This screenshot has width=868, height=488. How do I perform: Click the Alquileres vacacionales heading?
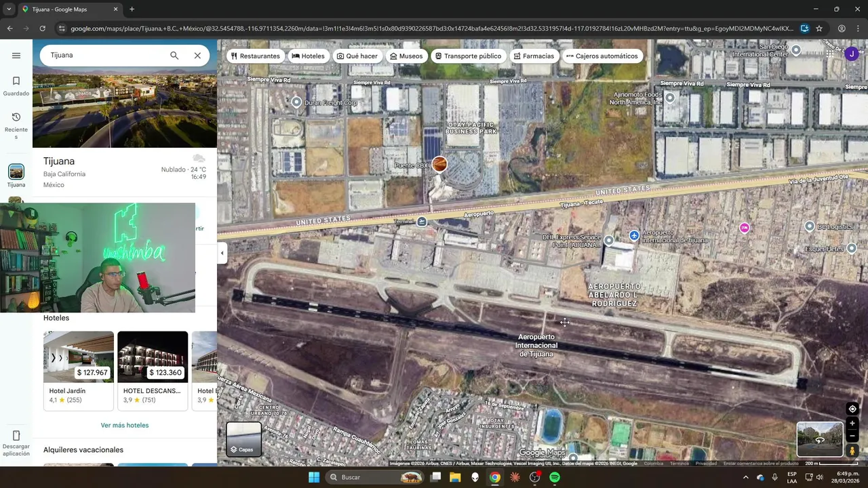point(83,450)
